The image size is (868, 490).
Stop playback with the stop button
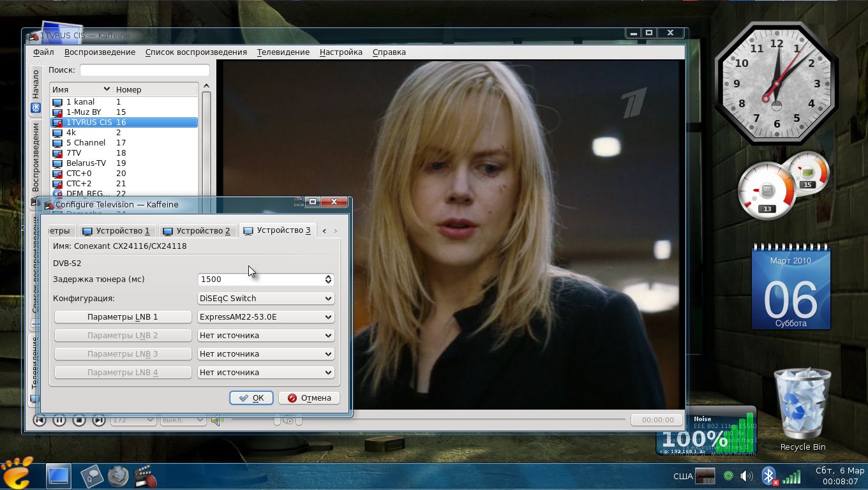click(79, 420)
